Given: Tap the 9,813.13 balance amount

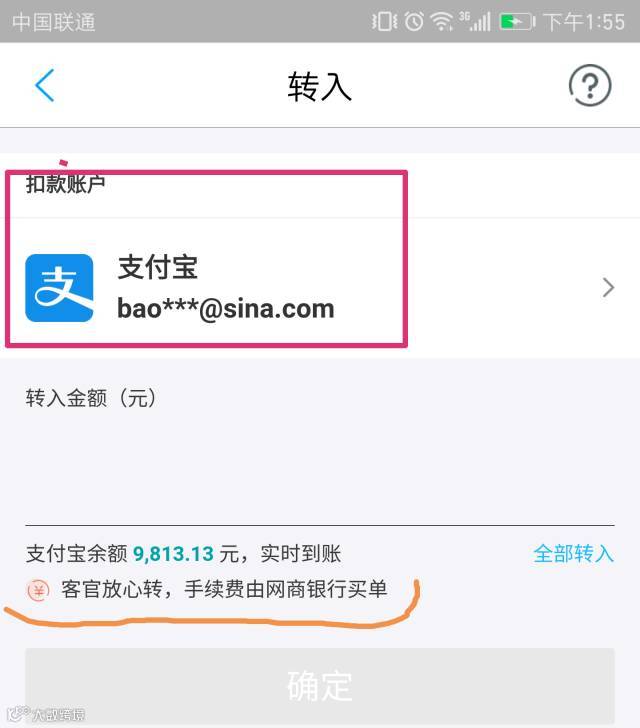Looking at the screenshot, I should pyautogui.click(x=173, y=554).
